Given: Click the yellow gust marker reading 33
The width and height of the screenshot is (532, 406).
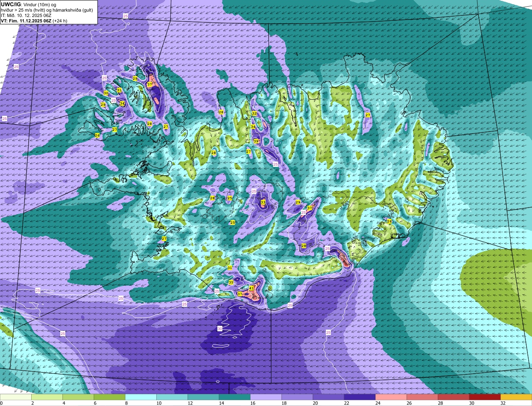Looking at the screenshot, I should [263, 203].
